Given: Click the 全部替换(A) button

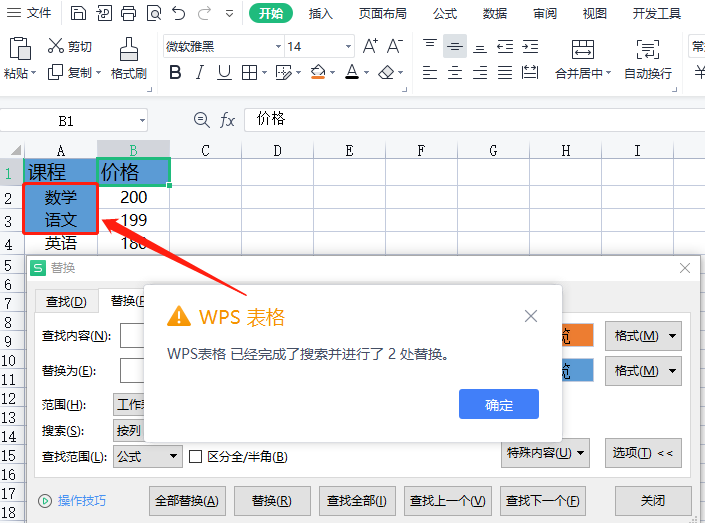Looking at the screenshot, I should click(187, 501).
